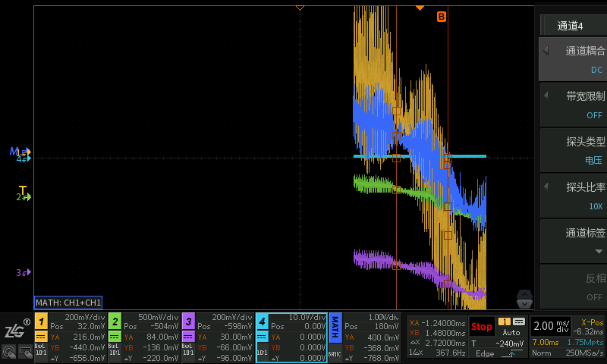The width and height of the screenshot is (607, 364).
Task: Open the blue MATH channel block
Action: [335, 328]
